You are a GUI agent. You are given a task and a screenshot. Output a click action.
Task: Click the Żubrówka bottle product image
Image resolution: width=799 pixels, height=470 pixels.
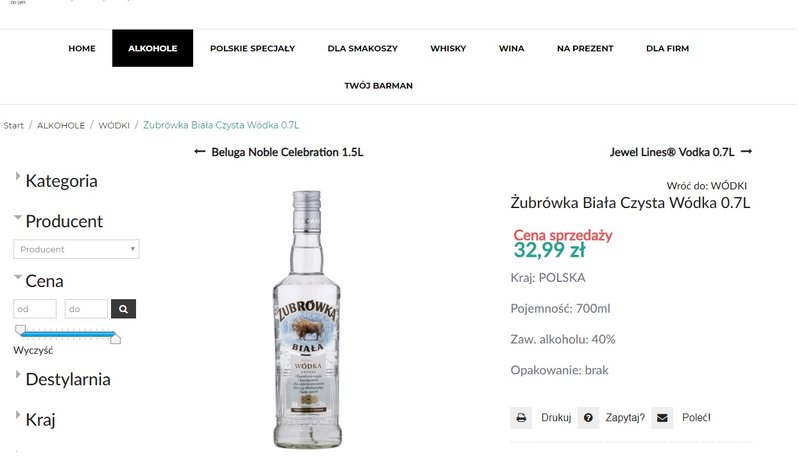(x=307, y=320)
